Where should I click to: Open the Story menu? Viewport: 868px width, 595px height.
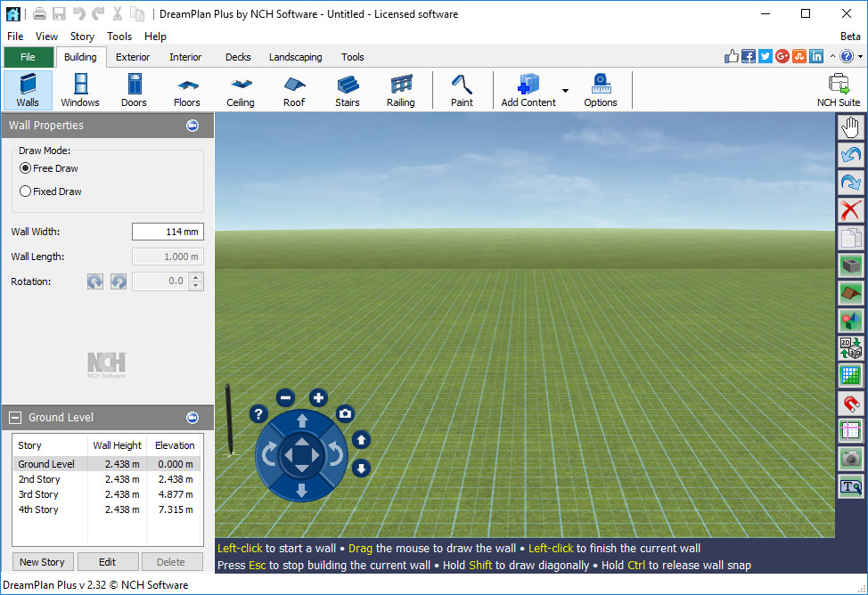pos(82,37)
